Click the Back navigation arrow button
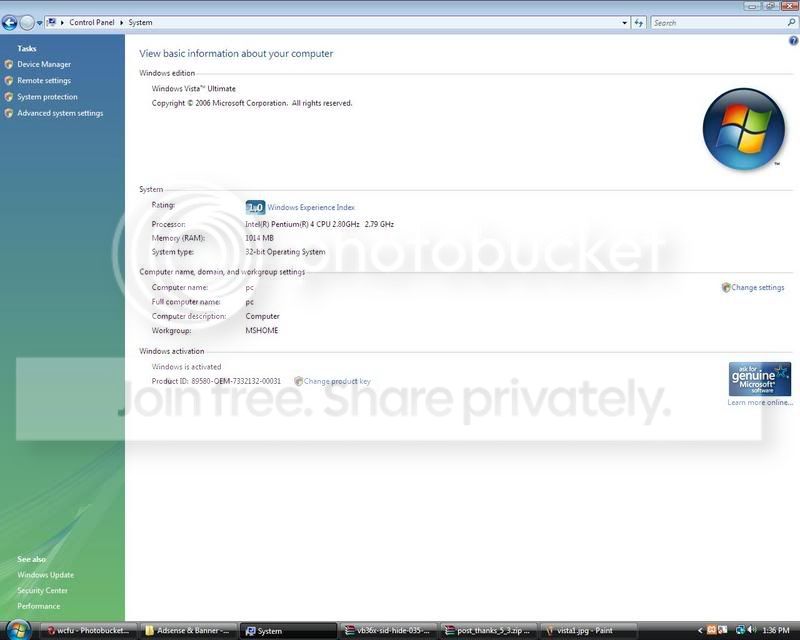Image resolution: width=800 pixels, height=640 pixels. [10, 22]
